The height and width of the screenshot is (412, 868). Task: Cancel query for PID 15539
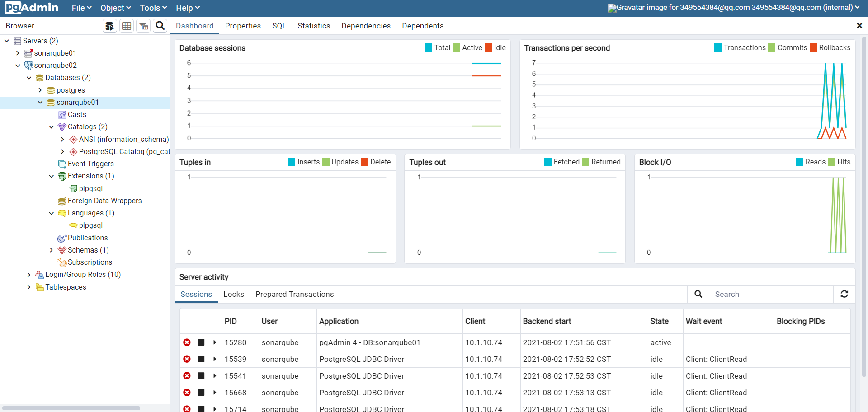coord(201,359)
